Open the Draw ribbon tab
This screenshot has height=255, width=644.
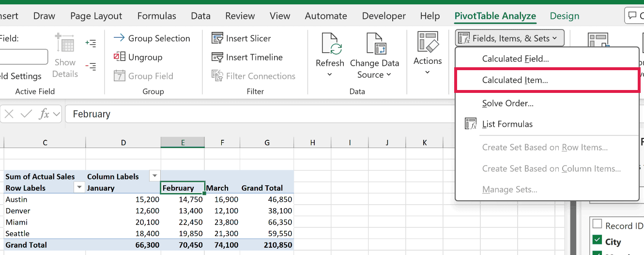tap(44, 16)
